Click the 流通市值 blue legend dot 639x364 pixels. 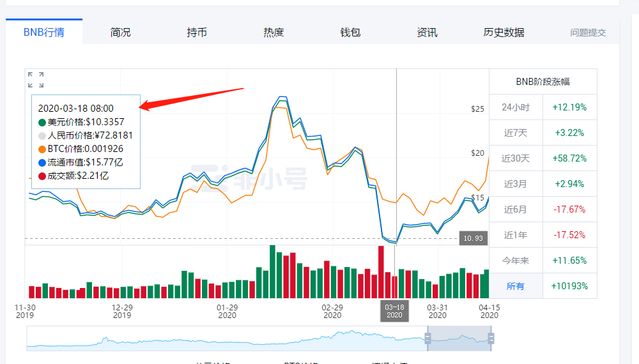42,163
